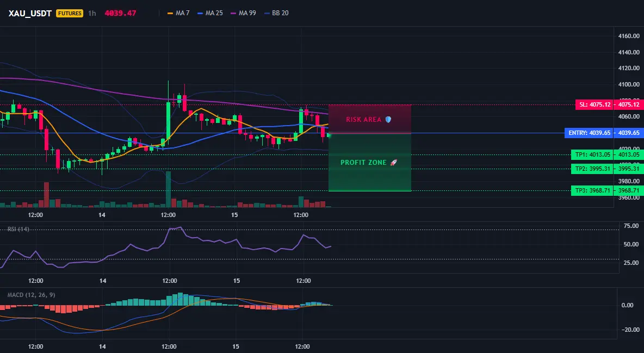Toggle the BB 20 legend entry
This screenshot has height=353, width=644.
point(276,13)
